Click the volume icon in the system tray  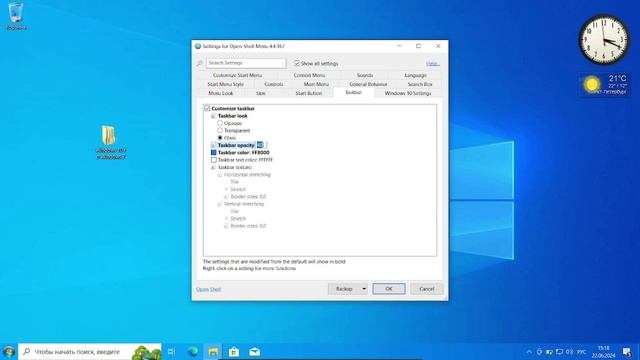(x=569, y=352)
